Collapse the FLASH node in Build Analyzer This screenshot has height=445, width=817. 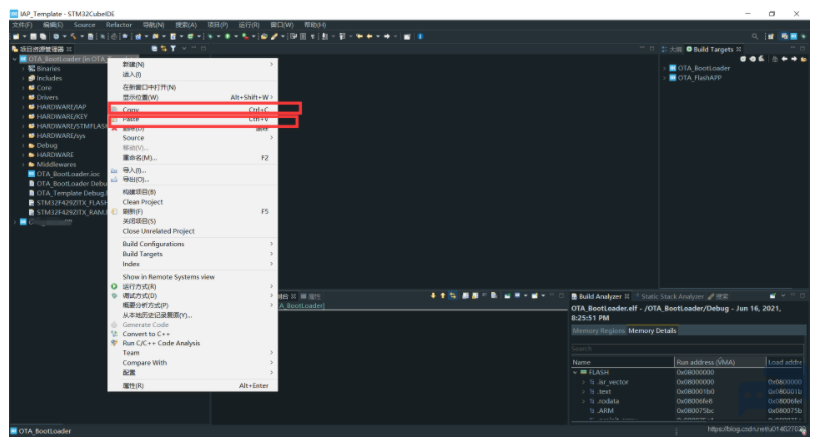(575, 373)
